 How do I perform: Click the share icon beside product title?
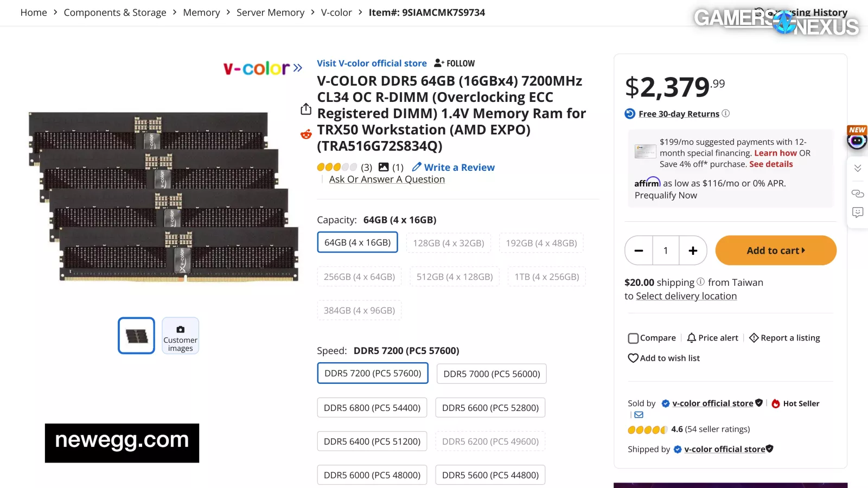(306, 109)
